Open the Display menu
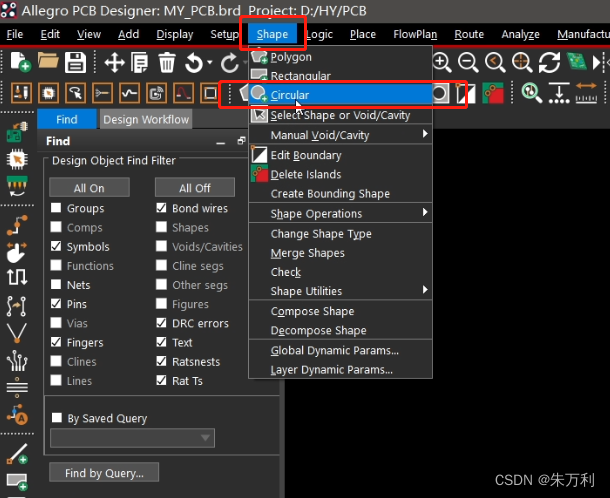This screenshot has height=498, width=610. pyautogui.click(x=175, y=34)
